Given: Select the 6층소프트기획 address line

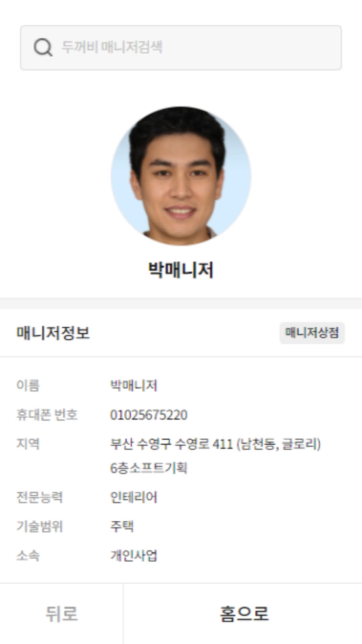Looking at the screenshot, I should pos(148,468).
